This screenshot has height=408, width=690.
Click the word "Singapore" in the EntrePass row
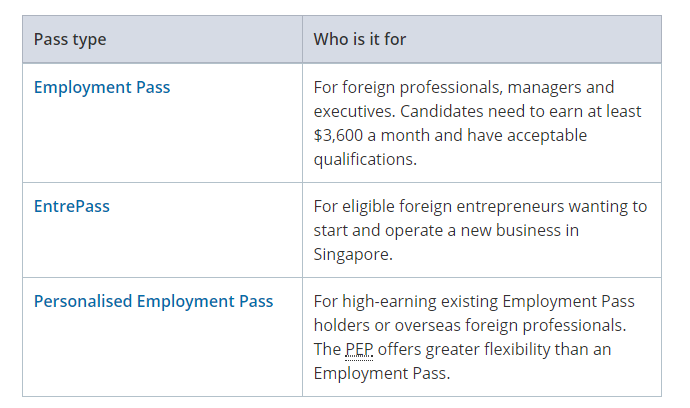[x=352, y=254]
